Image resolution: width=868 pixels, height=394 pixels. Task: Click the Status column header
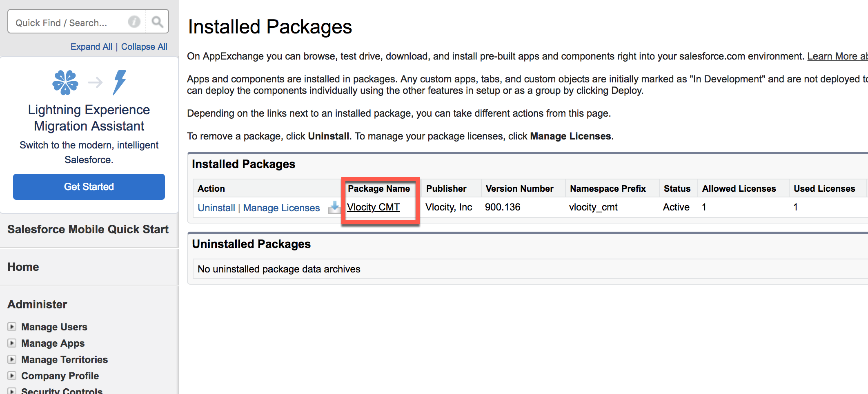[677, 188]
